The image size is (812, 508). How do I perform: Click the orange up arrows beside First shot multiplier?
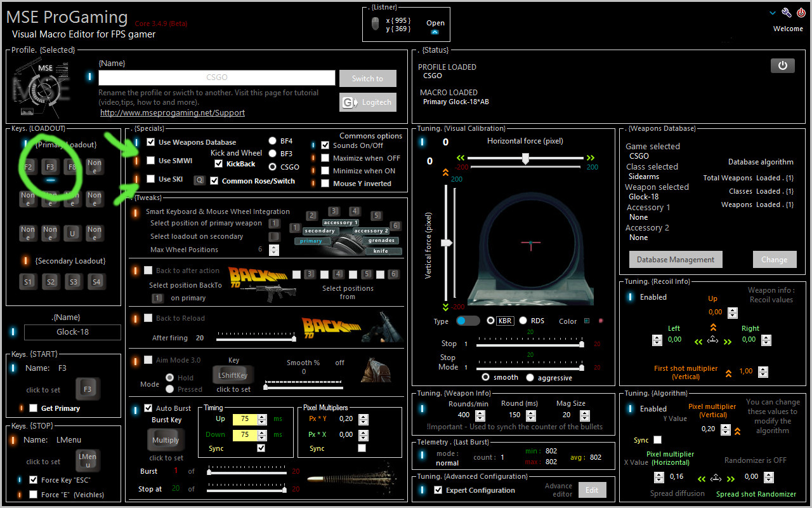[x=728, y=373]
